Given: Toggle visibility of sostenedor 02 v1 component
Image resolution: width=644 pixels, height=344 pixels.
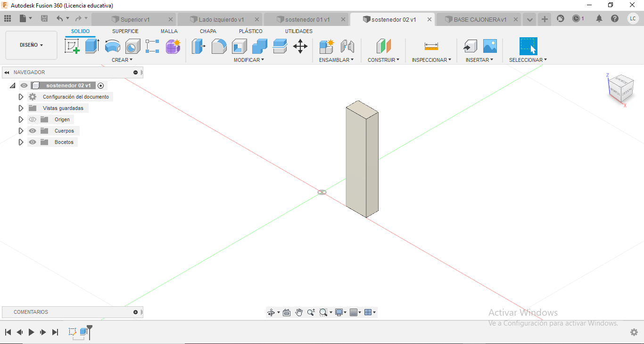Looking at the screenshot, I should (x=24, y=85).
